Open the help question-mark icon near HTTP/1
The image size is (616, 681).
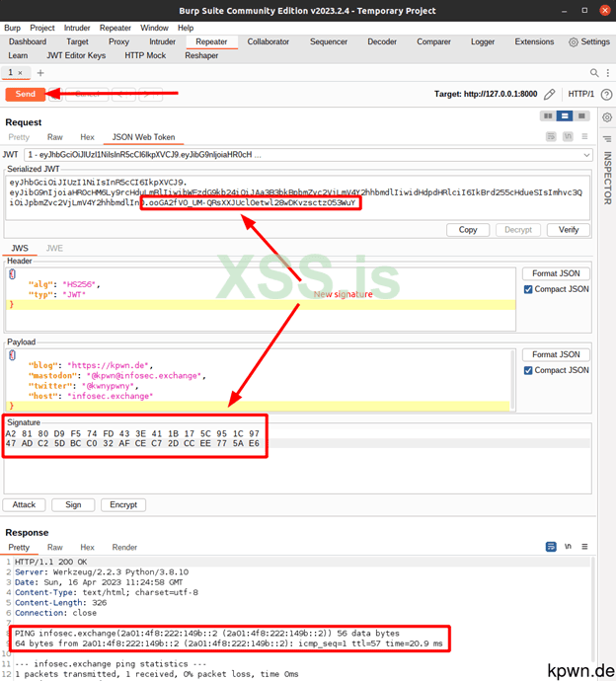pyautogui.click(x=606, y=94)
